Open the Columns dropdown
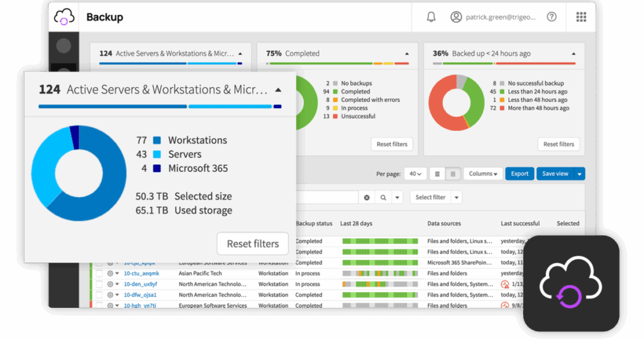The height and width of the screenshot is (340, 644). coord(482,174)
